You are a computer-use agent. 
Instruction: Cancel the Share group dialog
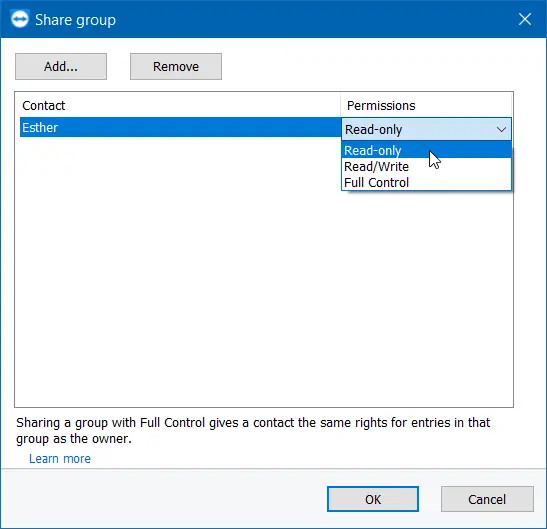pos(487,499)
